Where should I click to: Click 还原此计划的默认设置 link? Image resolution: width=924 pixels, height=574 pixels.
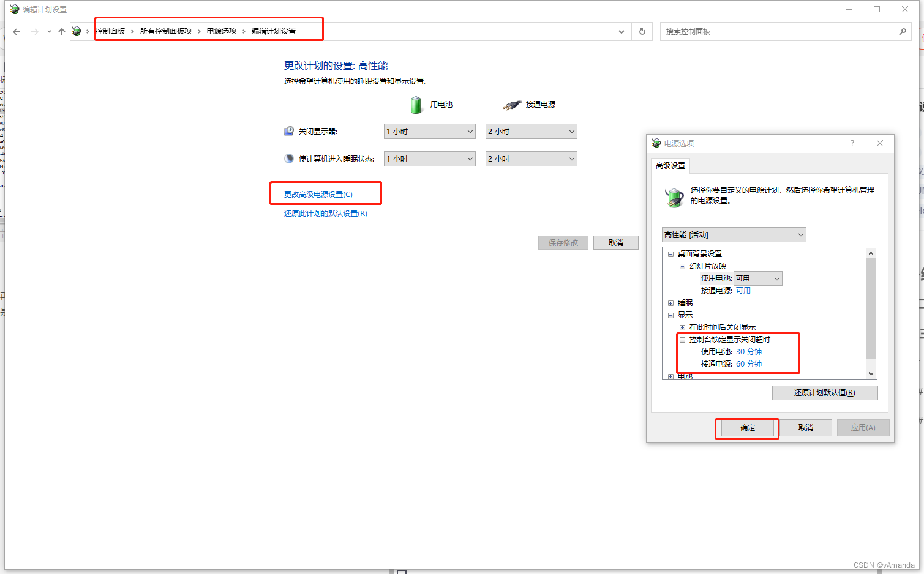(x=326, y=214)
